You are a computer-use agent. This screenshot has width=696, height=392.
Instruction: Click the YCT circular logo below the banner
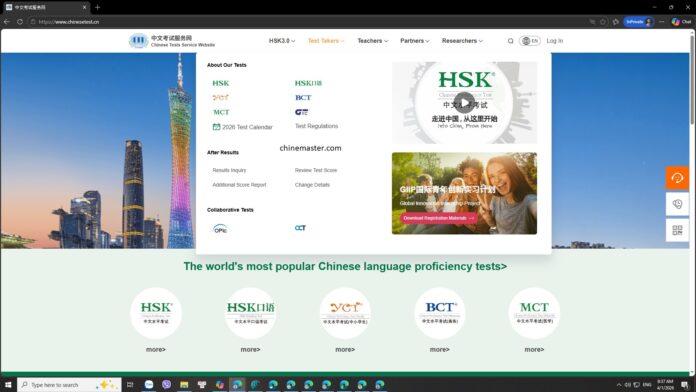click(x=345, y=313)
